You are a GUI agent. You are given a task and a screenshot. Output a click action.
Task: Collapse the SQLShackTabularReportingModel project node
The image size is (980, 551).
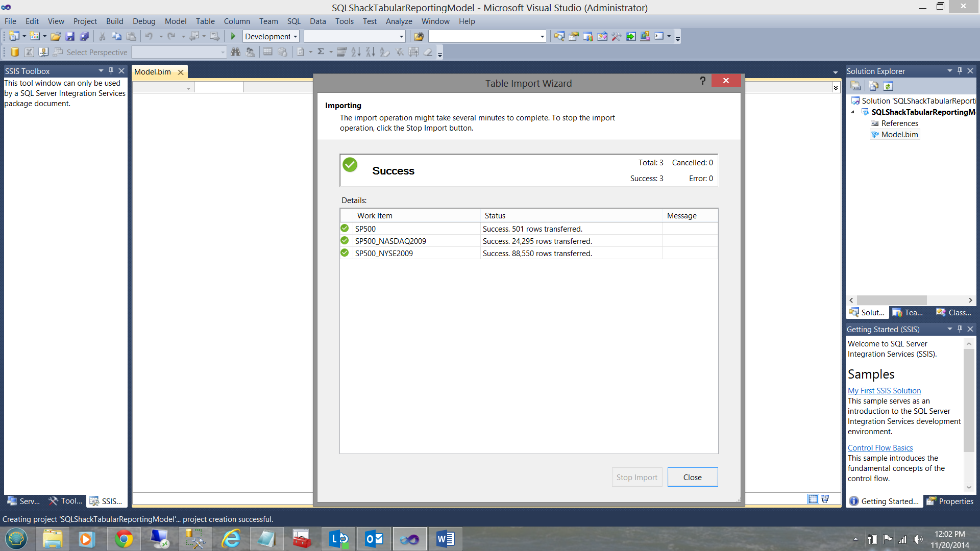(x=852, y=112)
